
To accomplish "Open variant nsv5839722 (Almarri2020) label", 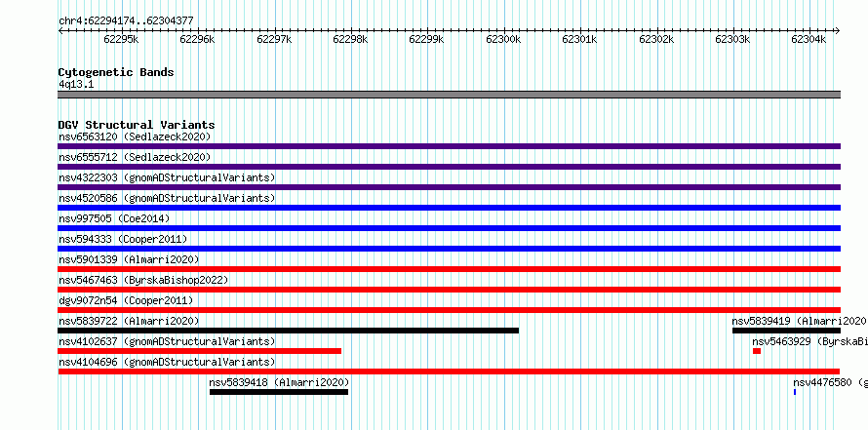I will tap(129, 321).
